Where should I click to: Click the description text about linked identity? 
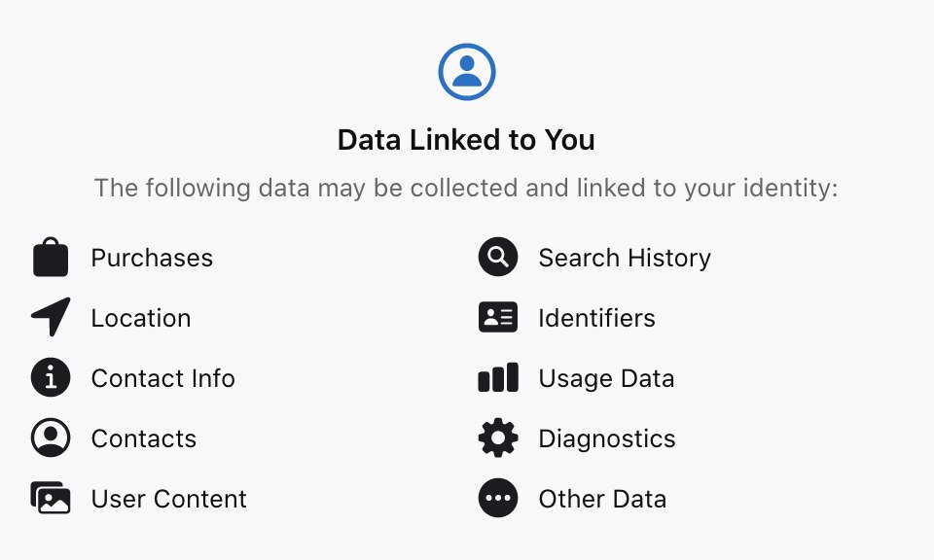pos(466,188)
